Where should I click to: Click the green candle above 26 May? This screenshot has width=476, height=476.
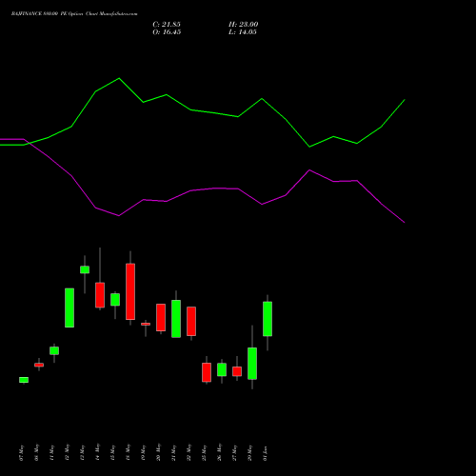click(x=222, y=369)
